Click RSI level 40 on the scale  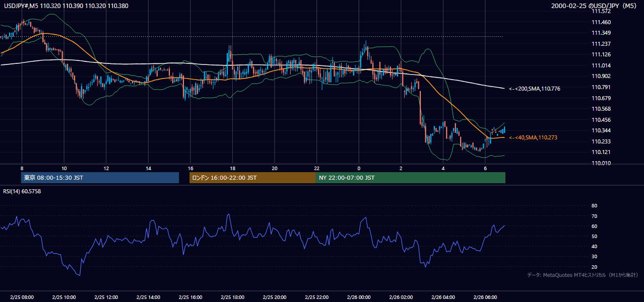[594, 246]
